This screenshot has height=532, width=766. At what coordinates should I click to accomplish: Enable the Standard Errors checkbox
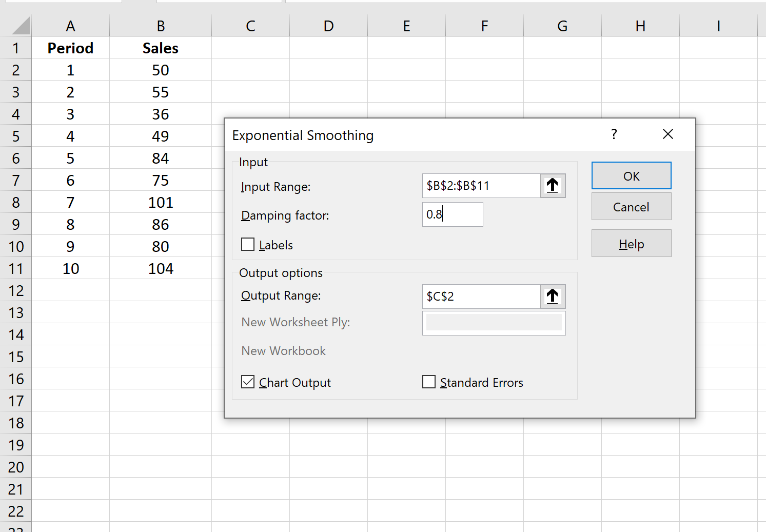click(429, 382)
